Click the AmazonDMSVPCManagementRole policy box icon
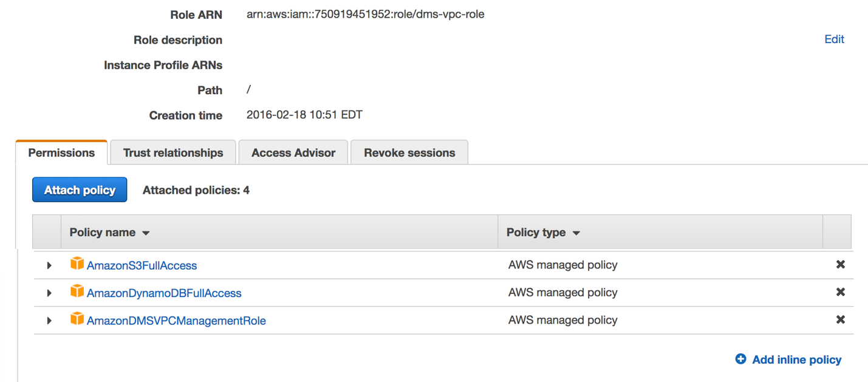 (x=77, y=319)
